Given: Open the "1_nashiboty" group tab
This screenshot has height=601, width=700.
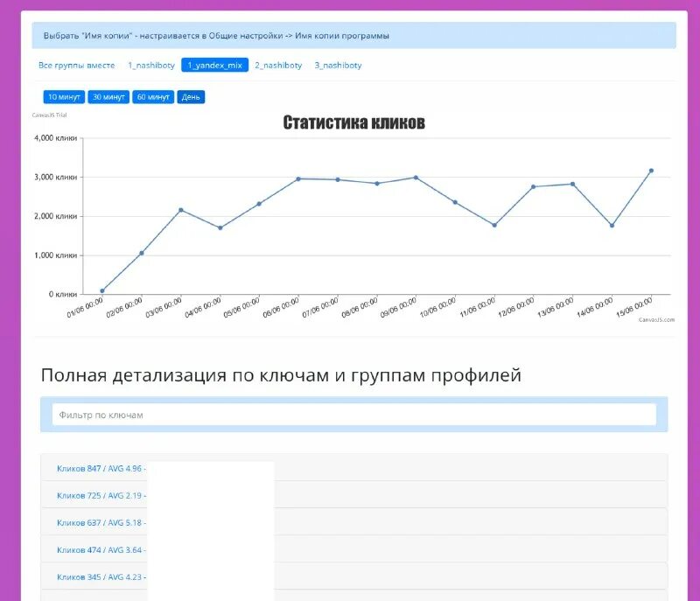Looking at the screenshot, I should click(x=153, y=65).
